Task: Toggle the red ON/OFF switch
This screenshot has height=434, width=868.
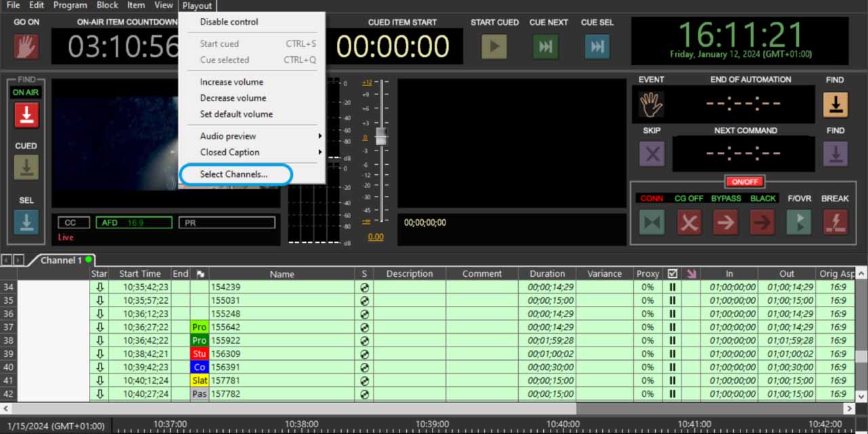Action: tap(745, 182)
